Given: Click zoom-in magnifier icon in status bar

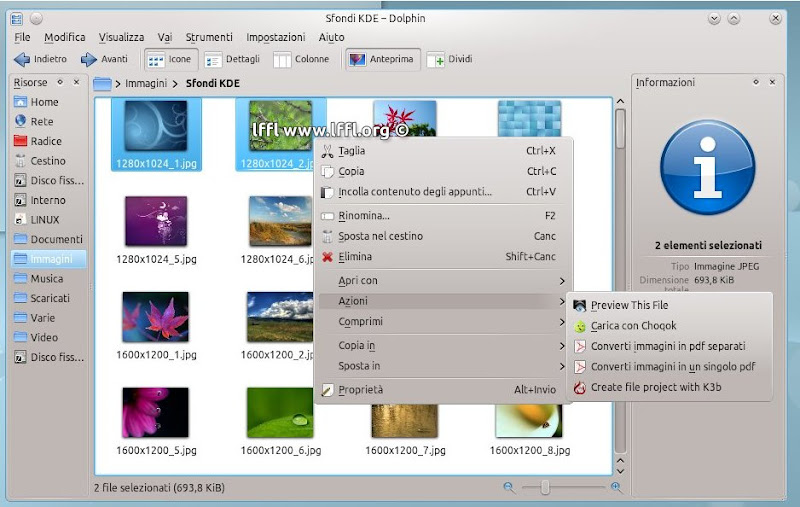Looking at the screenshot, I should [x=616, y=487].
